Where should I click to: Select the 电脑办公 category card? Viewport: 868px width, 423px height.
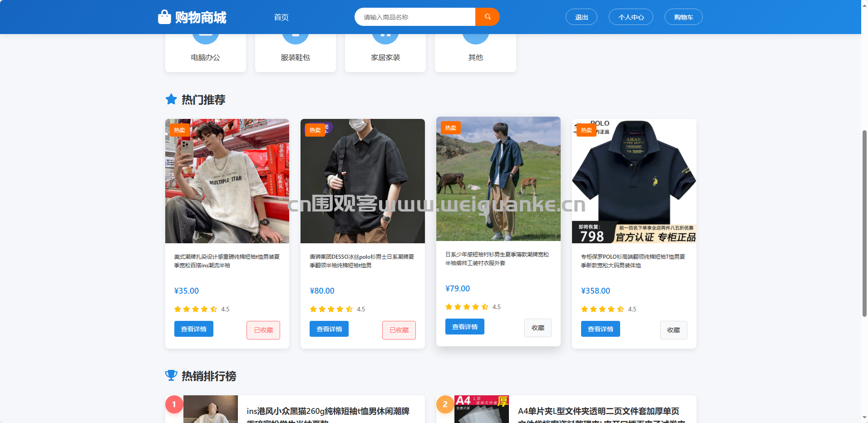[206, 53]
